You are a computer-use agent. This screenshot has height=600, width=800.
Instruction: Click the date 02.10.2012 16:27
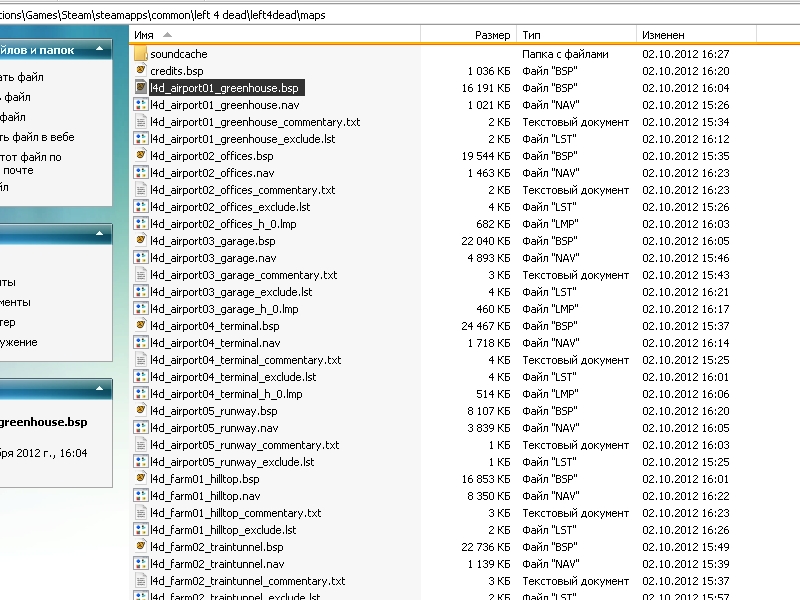pos(686,54)
